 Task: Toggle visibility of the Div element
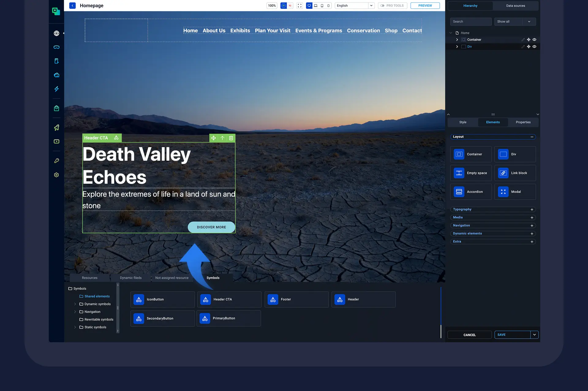pyautogui.click(x=534, y=47)
